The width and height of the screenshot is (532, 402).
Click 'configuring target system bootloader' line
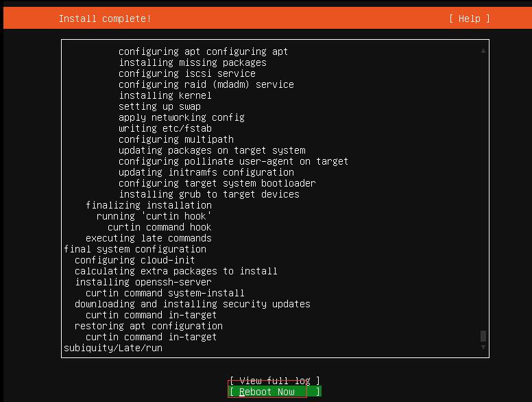pos(217,183)
